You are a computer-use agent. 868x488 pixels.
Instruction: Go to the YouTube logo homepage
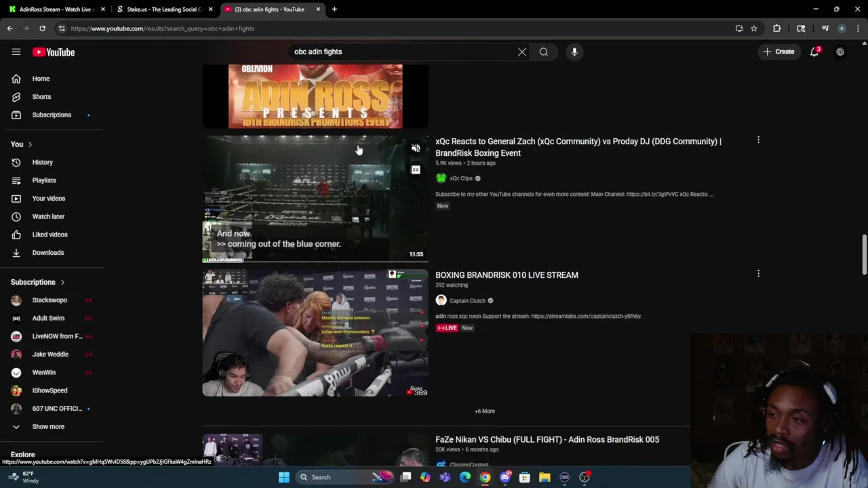54,52
